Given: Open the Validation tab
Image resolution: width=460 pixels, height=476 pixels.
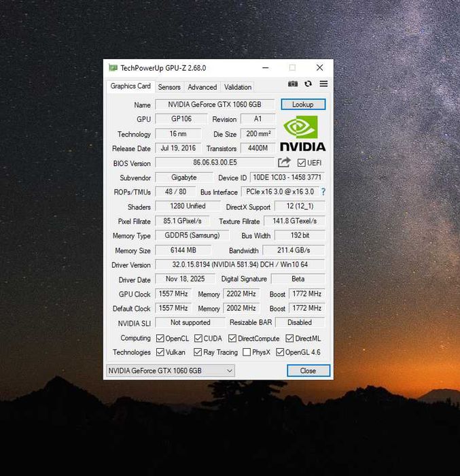Looking at the screenshot, I should (x=238, y=87).
